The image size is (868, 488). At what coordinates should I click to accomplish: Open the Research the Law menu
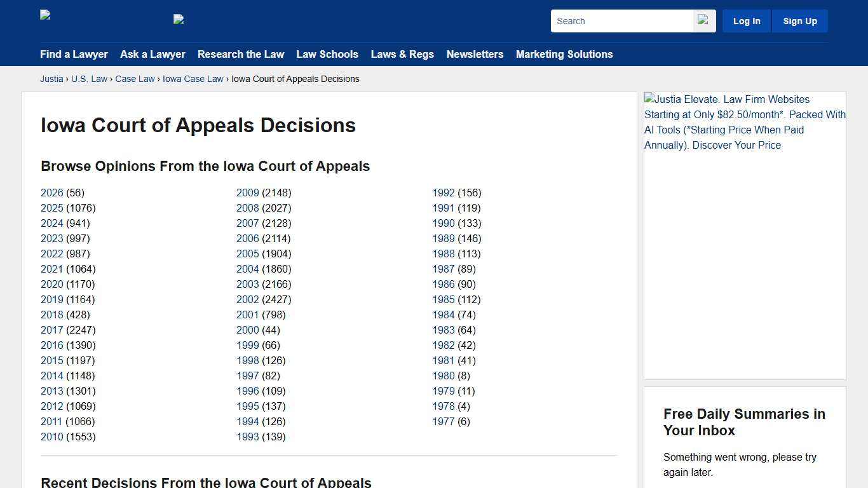[x=241, y=54]
